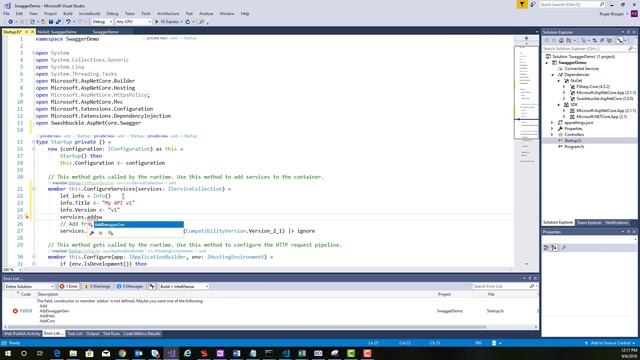Open the Build + IntelliSense dropdown
640x360 pixels.
[x=184, y=287]
